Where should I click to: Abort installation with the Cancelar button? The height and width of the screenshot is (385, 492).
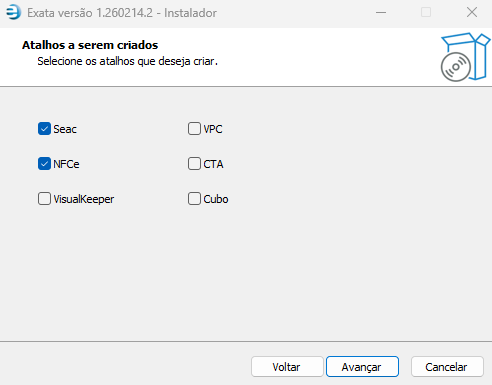click(447, 367)
